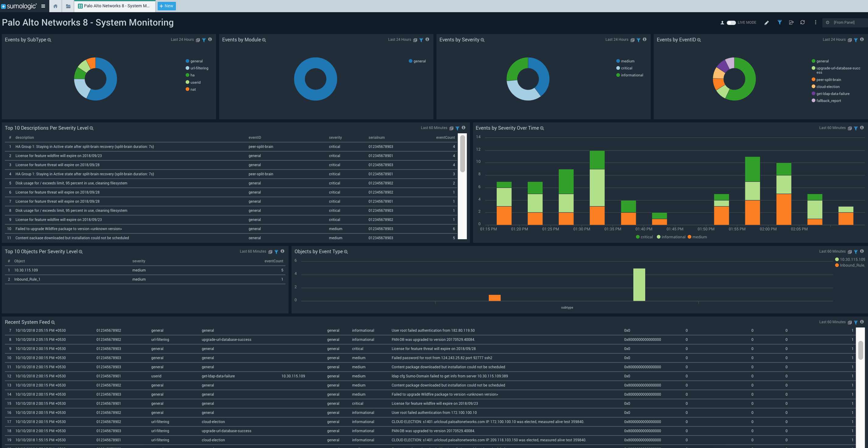Viewport: 868px width, 448px height.
Task: Toggle nat legend entry in SubType chart
Action: (191, 89)
